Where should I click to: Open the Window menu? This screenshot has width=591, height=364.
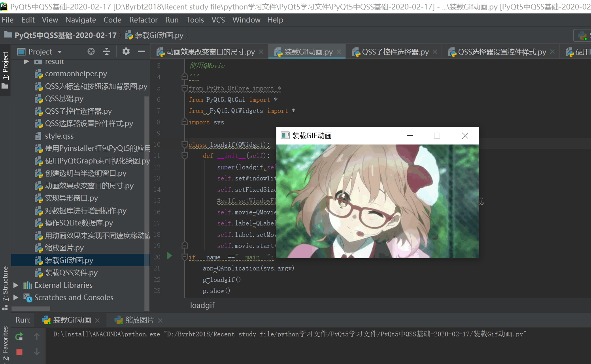[246, 20]
